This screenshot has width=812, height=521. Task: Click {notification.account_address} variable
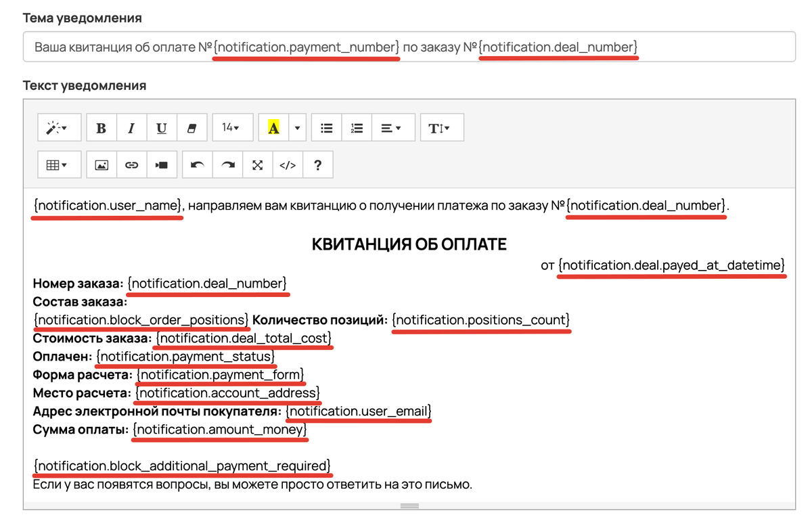tap(227, 392)
